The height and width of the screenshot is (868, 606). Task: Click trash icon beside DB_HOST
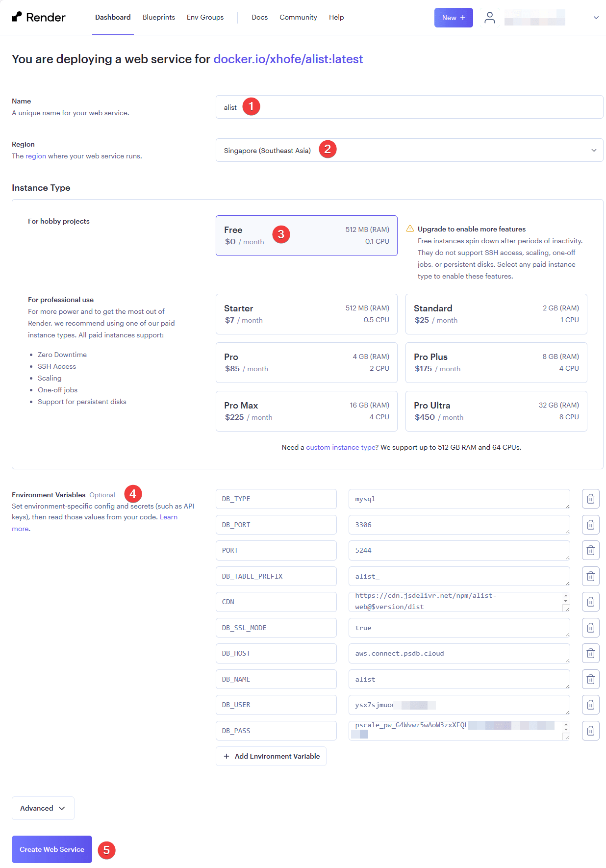click(x=590, y=653)
